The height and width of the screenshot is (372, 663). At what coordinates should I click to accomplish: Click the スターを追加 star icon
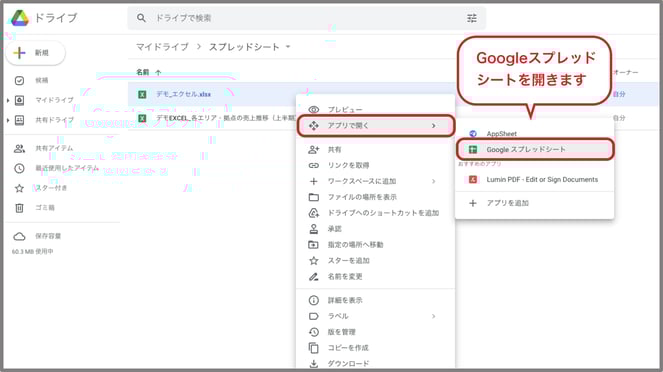(314, 260)
